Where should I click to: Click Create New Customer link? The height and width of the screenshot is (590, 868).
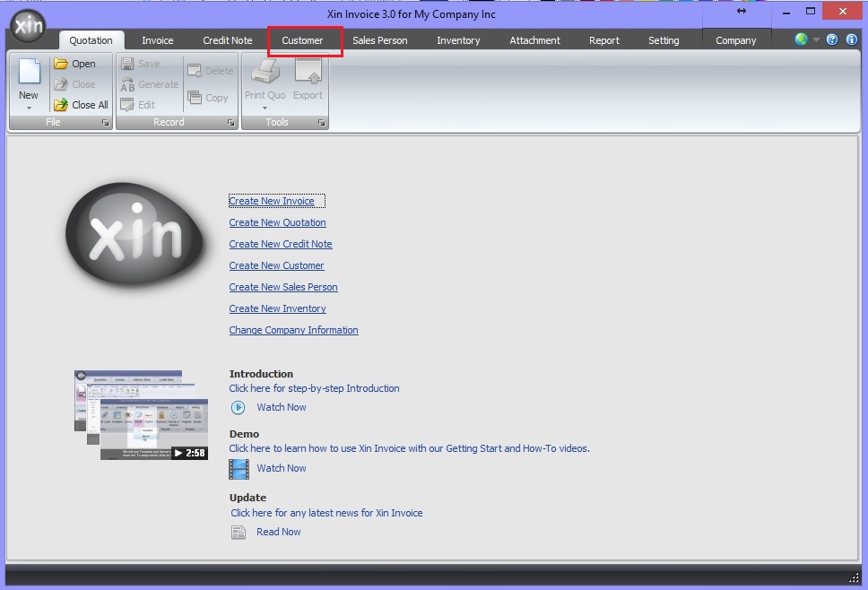tap(276, 265)
